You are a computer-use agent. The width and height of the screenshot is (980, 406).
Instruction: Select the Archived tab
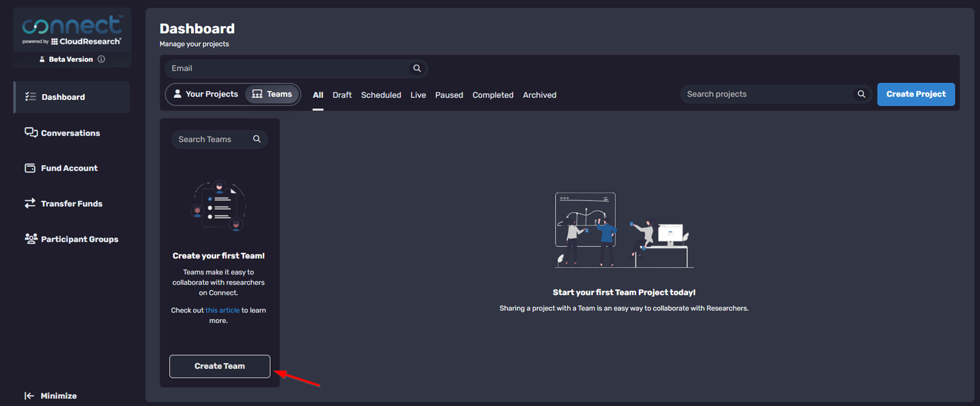coord(539,95)
